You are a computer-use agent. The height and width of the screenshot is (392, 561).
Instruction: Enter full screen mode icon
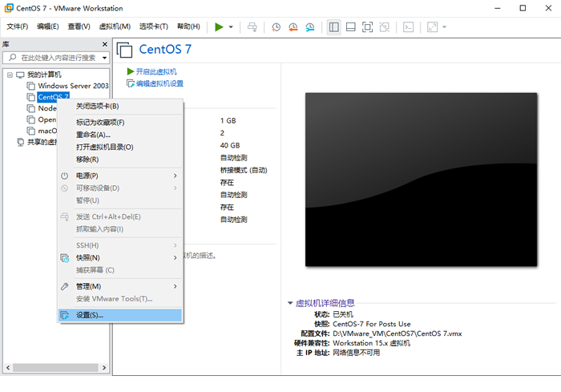pyautogui.click(x=367, y=26)
